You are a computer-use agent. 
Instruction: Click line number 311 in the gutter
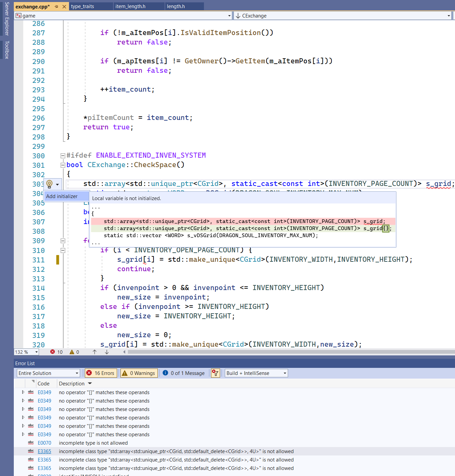tap(38, 260)
